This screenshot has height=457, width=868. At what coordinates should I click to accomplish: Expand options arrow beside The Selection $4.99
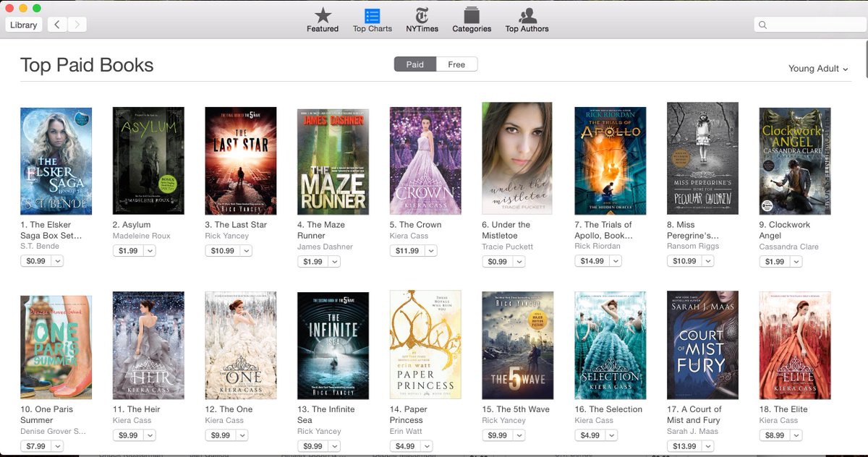click(x=611, y=435)
